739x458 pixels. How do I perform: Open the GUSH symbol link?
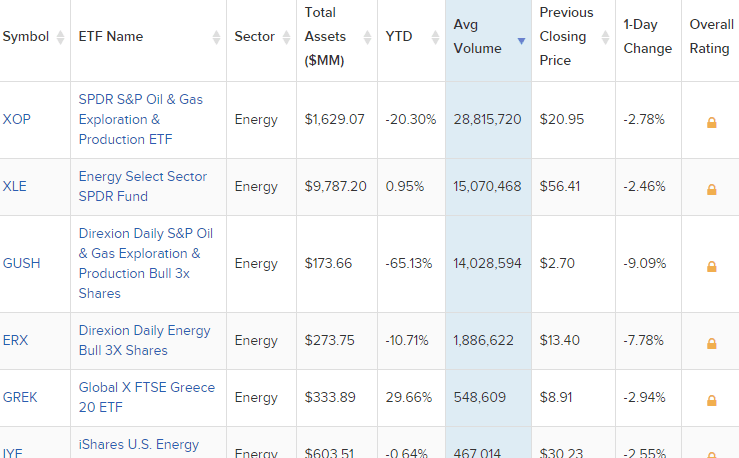tap(21, 263)
